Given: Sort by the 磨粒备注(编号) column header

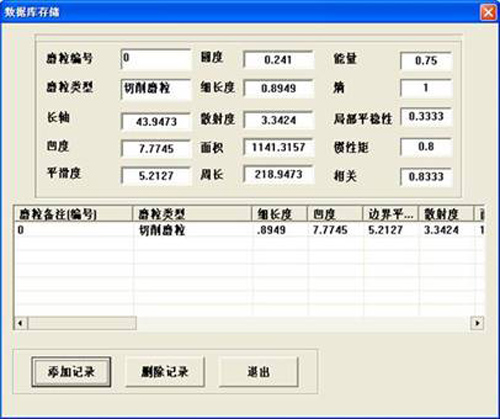Looking at the screenshot, I should (73, 214).
